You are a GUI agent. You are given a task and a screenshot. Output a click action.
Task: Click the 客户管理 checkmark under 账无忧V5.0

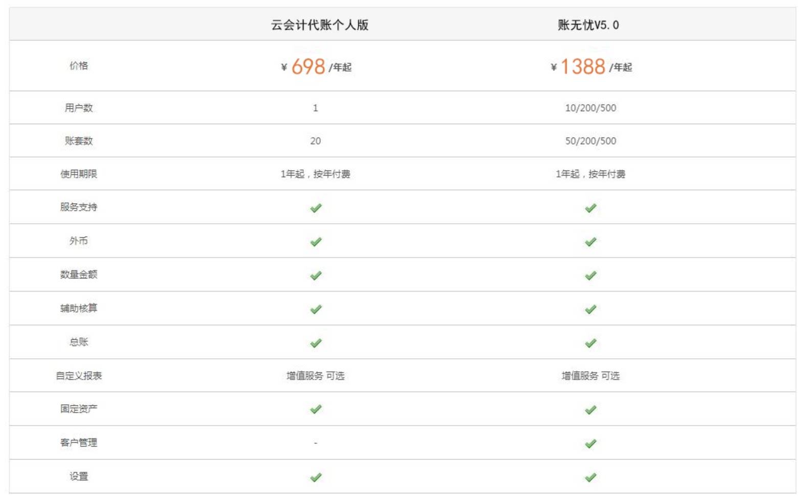(x=590, y=443)
